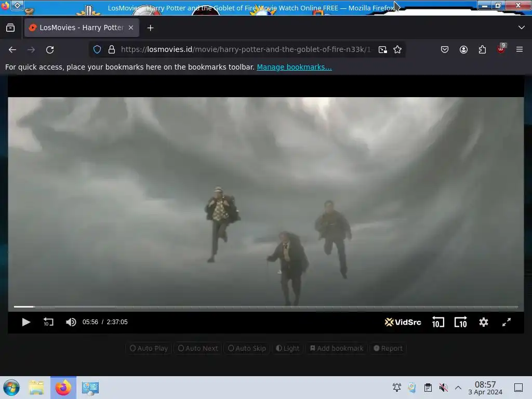Go back to previous page
532x399 pixels.
pyautogui.click(x=12, y=49)
